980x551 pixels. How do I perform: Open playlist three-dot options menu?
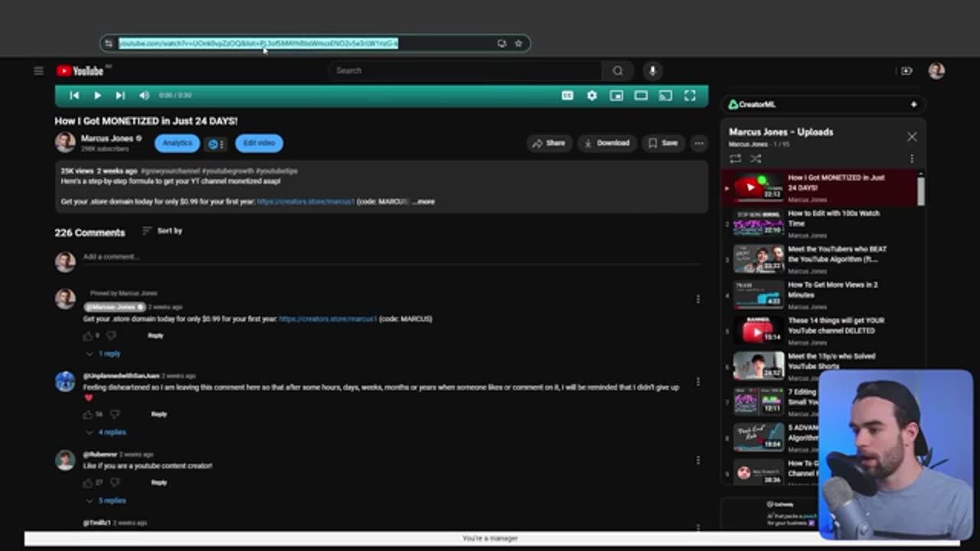click(x=912, y=159)
